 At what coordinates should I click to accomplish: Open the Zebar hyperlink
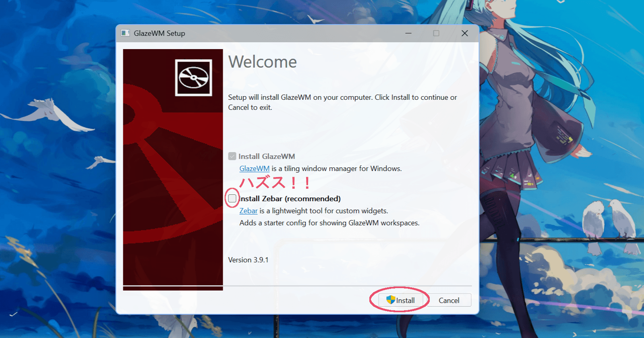(248, 211)
